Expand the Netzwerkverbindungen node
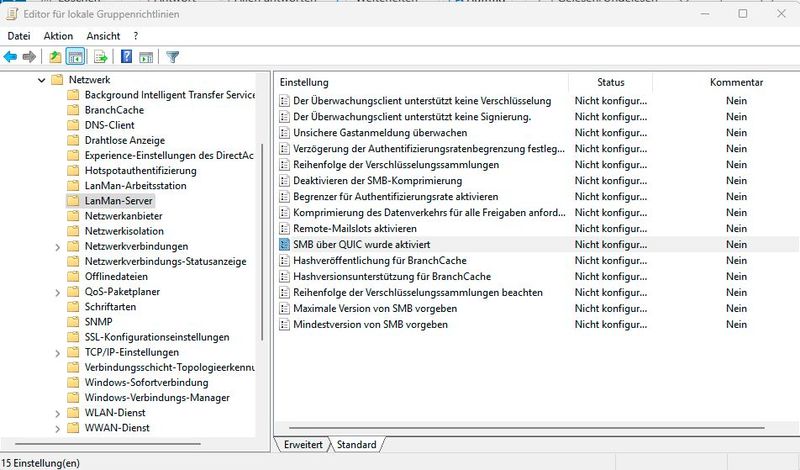This screenshot has width=800, height=470. (58, 247)
